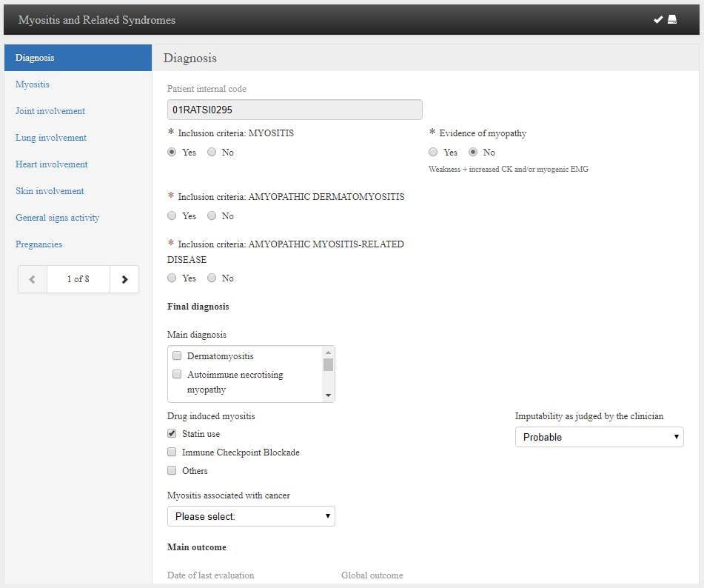
Task: Tick the Dermatomyositis checkbox
Action: click(177, 356)
